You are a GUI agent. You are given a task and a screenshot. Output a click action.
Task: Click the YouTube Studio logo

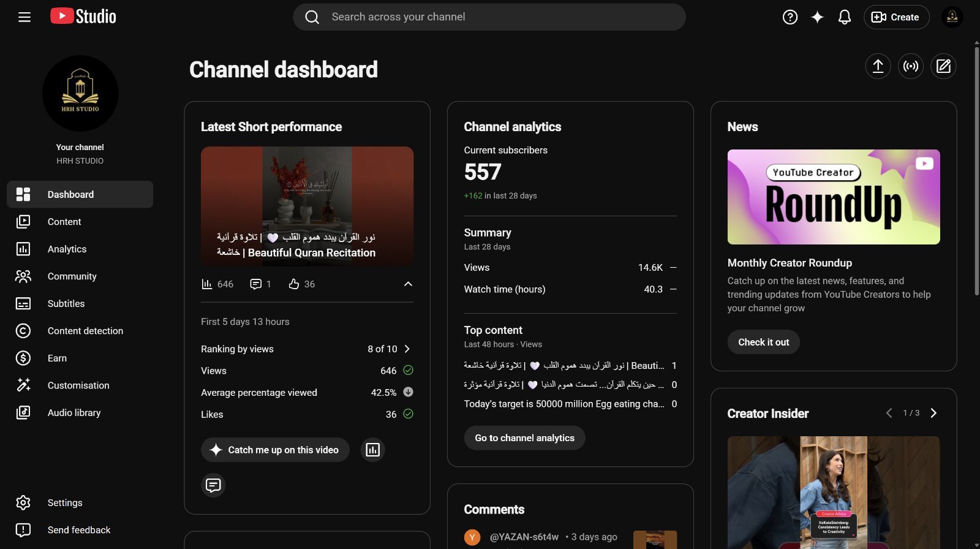coord(83,17)
